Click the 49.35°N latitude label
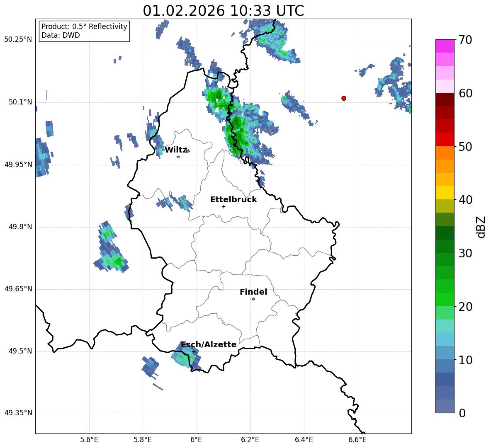 tap(18, 413)
